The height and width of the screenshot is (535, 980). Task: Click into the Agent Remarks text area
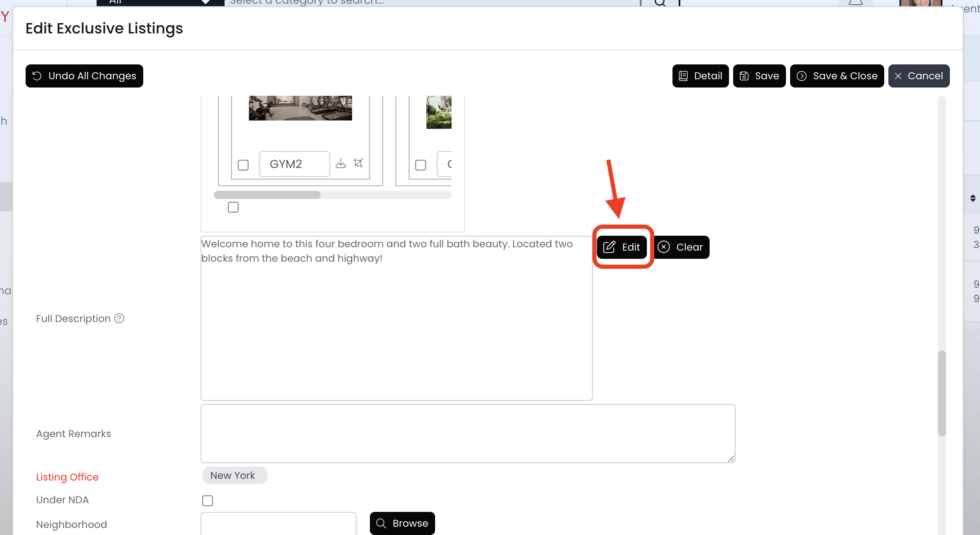[468, 433]
